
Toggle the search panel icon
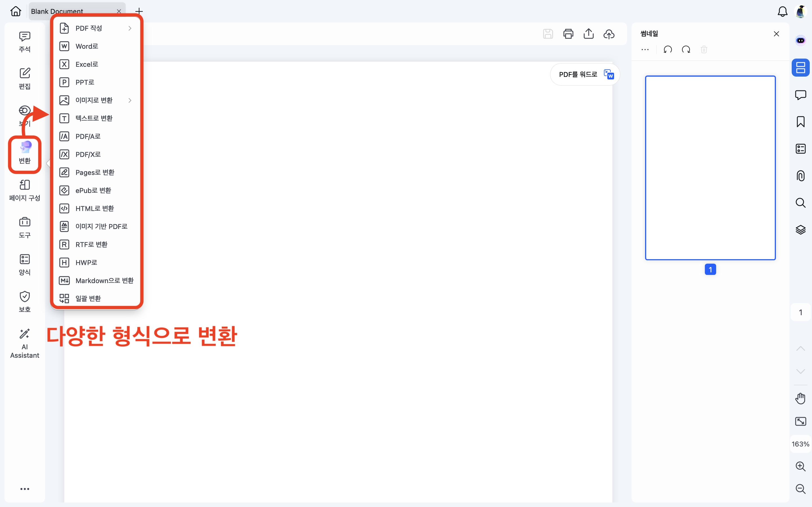800,203
